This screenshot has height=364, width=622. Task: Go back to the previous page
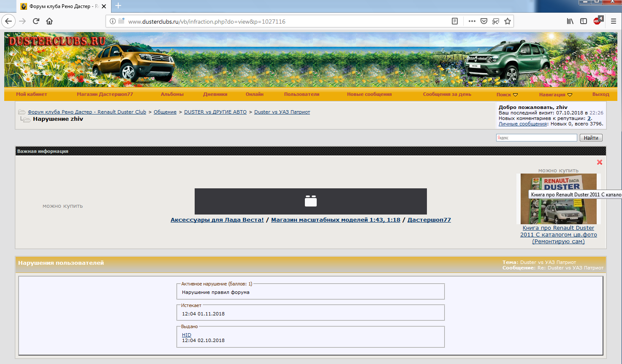coord(8,21)
